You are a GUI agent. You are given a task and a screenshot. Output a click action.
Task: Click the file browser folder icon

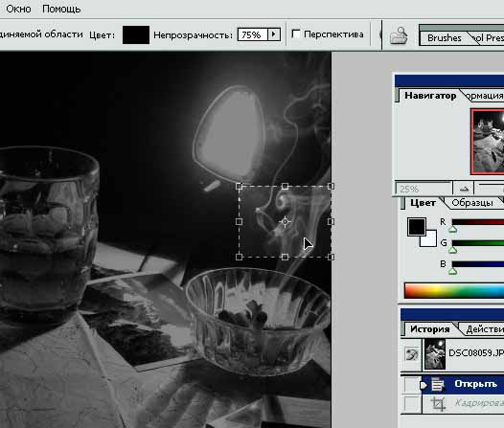tap(399, 35)
